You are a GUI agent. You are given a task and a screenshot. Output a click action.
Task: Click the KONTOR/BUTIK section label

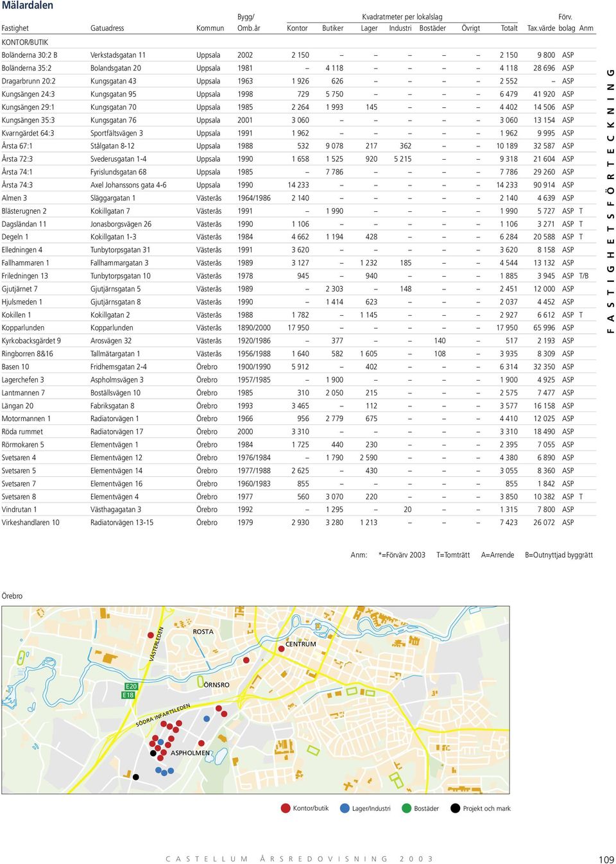[25, 42]
